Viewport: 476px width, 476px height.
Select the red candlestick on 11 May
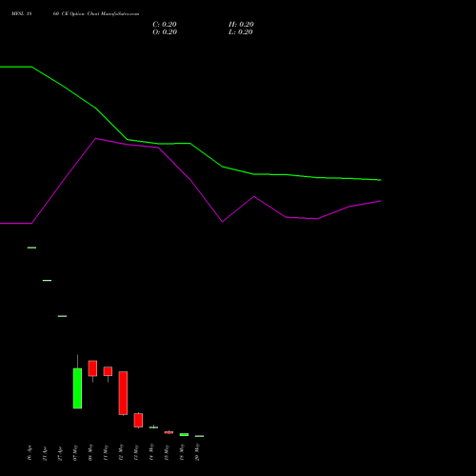point(108,371)
